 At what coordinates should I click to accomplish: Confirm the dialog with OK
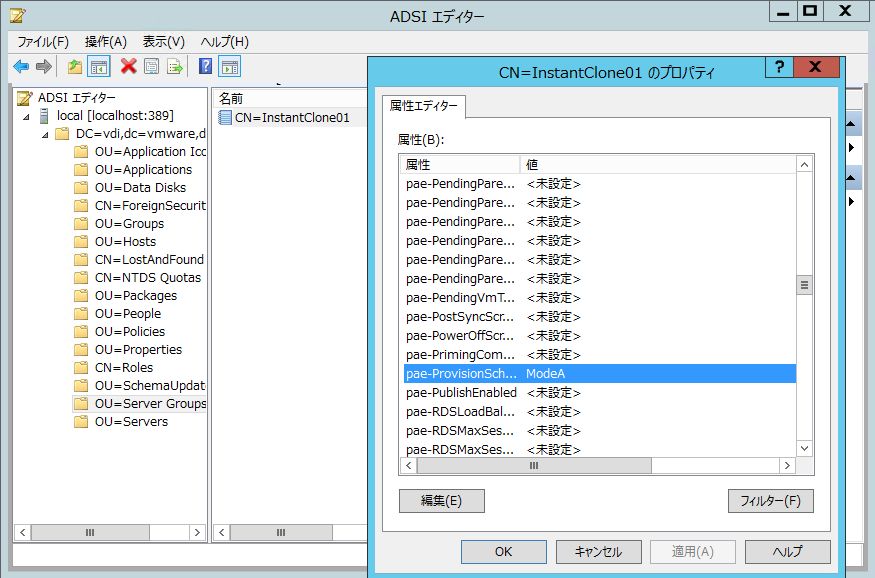(x=503, y=552)
